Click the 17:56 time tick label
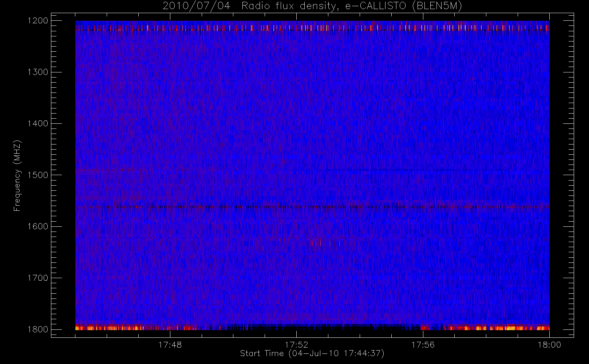Image resolution: width=589 pixels, height=364 pixels. click(423, 345)
